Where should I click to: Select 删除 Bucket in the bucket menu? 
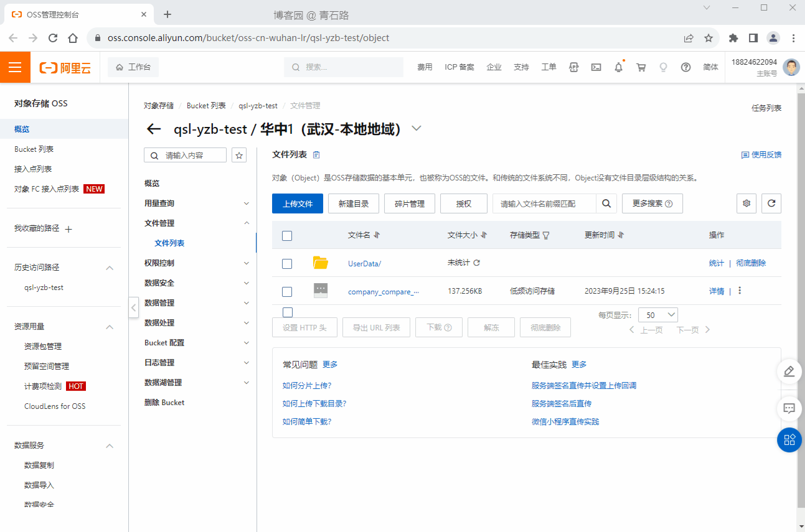click(164, 403)
